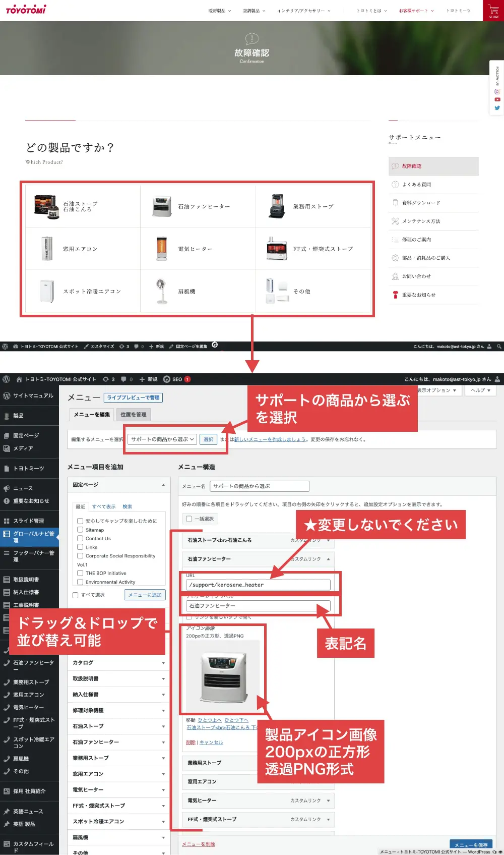The height and width of the screenshot is (855, 504).
Task: Click the 選択 button next to the menu selector
Action: coord(208,439)
